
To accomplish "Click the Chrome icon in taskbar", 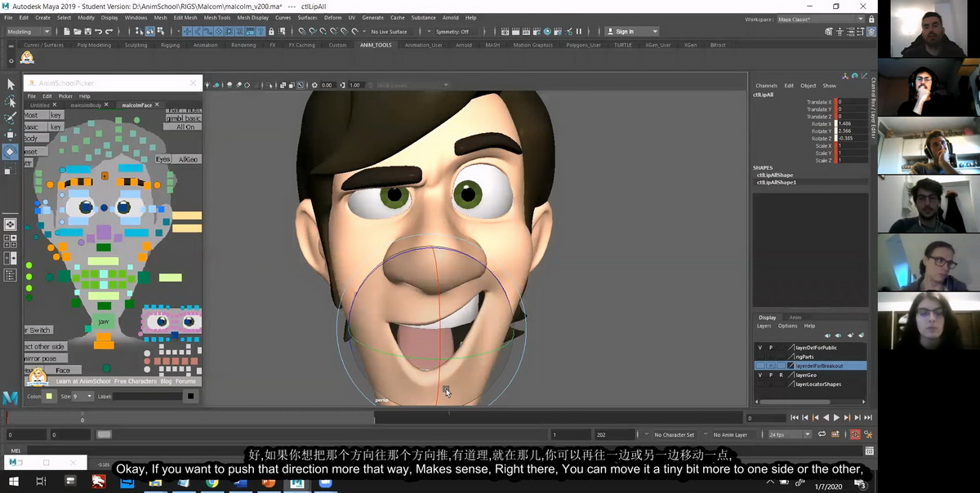I will pyautogui.click(x=212, y=482).
